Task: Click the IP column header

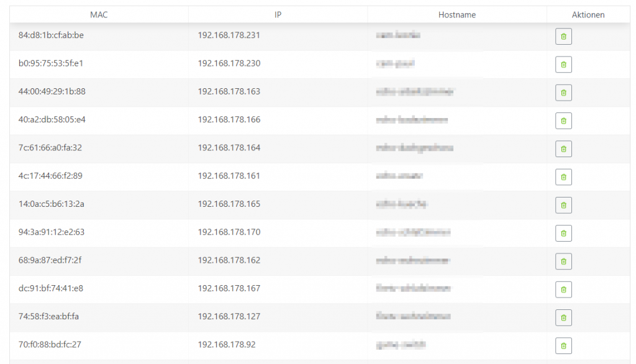Action: 278,15
